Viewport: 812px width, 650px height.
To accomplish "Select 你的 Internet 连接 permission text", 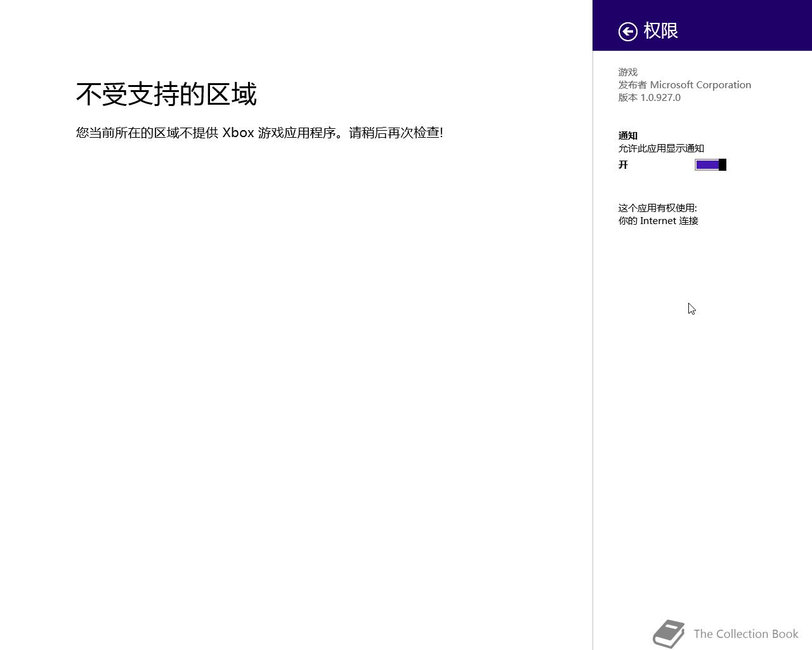I will [x=658, y=221].
